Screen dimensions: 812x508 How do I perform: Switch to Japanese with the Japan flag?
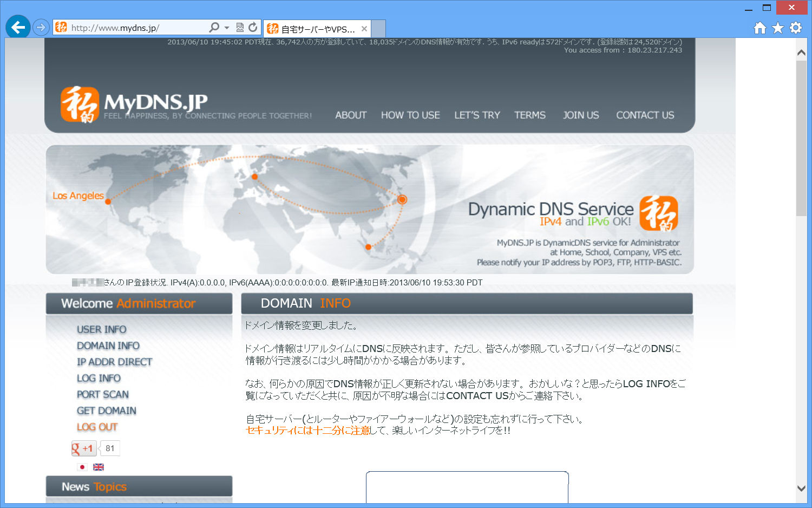82,467
